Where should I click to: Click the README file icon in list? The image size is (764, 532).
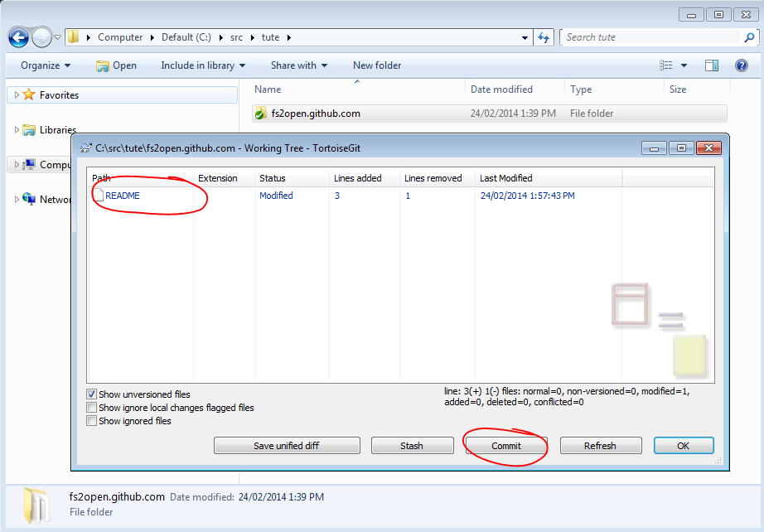pos(99,196)
